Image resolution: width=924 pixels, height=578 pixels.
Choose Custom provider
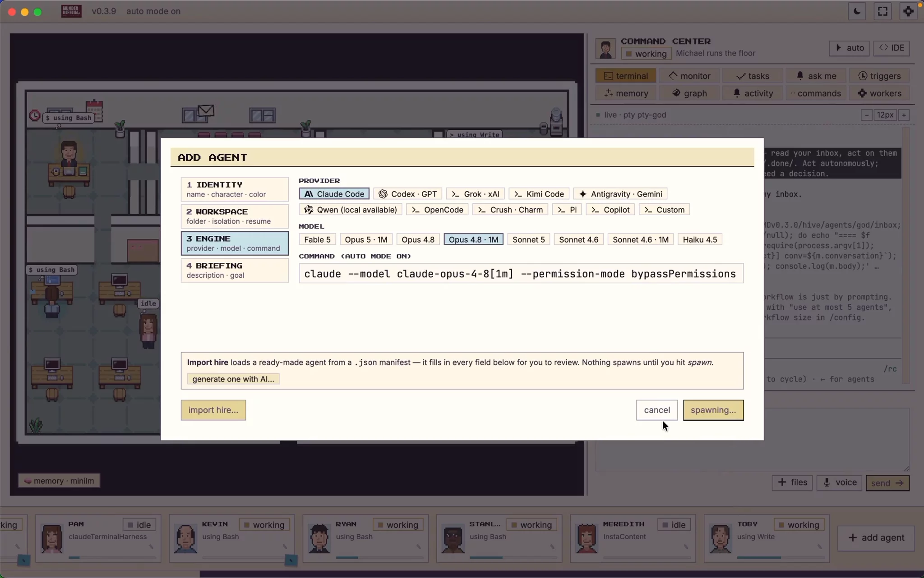tap(664, 210)
